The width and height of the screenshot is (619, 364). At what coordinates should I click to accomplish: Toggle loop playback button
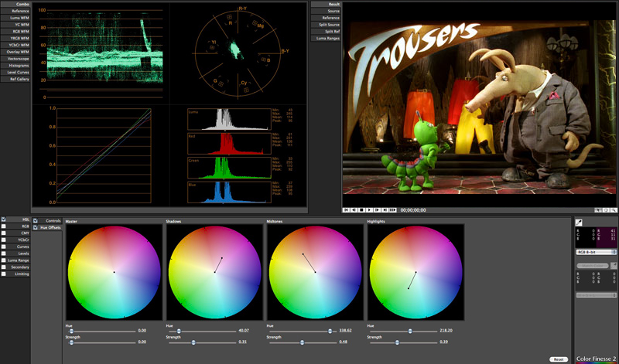[x=393, y=209]
